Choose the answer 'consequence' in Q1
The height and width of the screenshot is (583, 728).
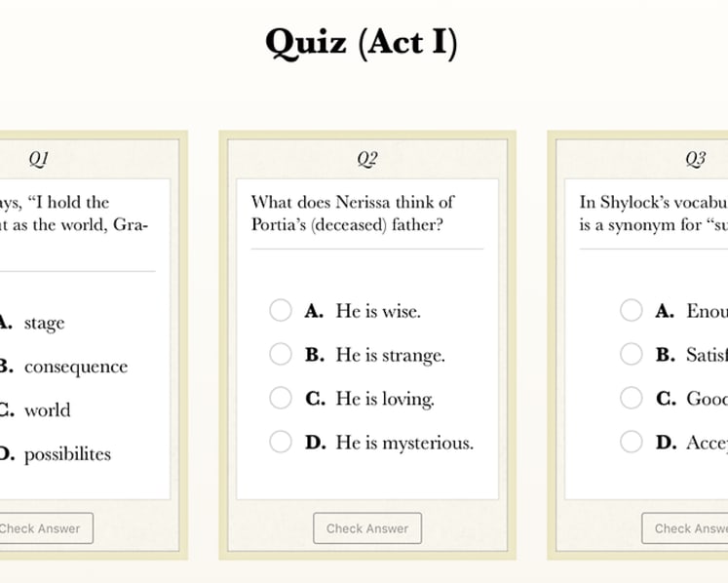pos(76,367)
